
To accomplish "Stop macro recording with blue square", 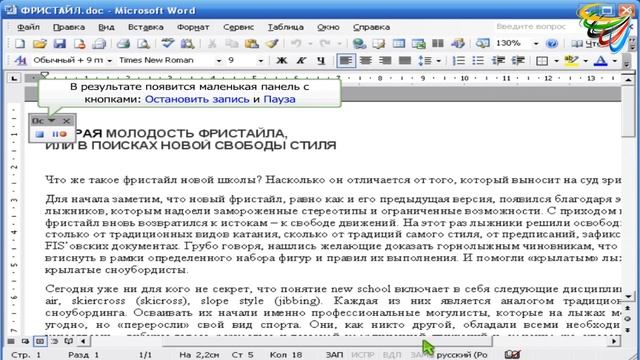I will [x=40, y=134].
